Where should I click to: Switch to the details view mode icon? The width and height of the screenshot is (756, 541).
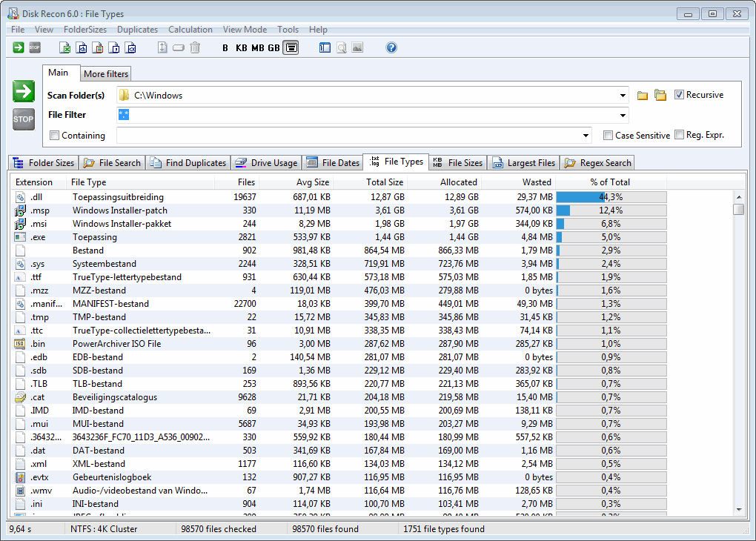coord(325,47)
